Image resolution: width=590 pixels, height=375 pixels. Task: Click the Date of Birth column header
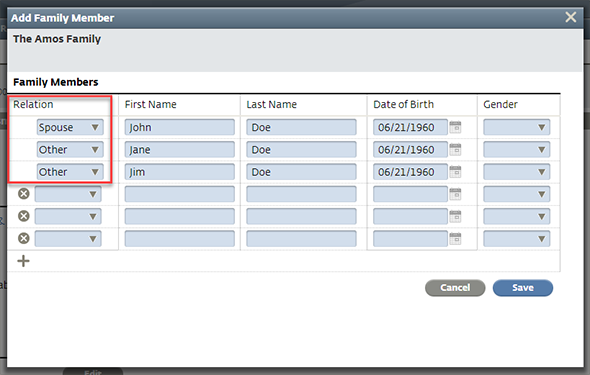(403, 104)
